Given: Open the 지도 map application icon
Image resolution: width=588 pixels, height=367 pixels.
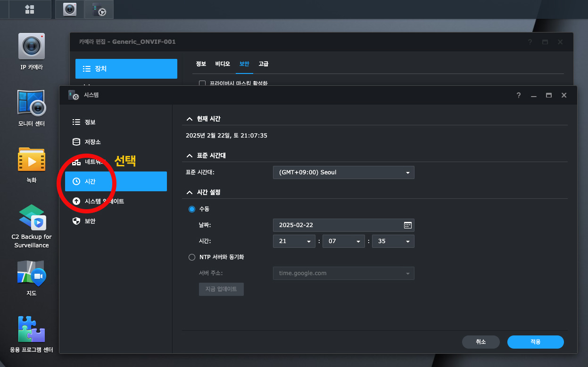Looking at the screenshot, I should (31, 273).
